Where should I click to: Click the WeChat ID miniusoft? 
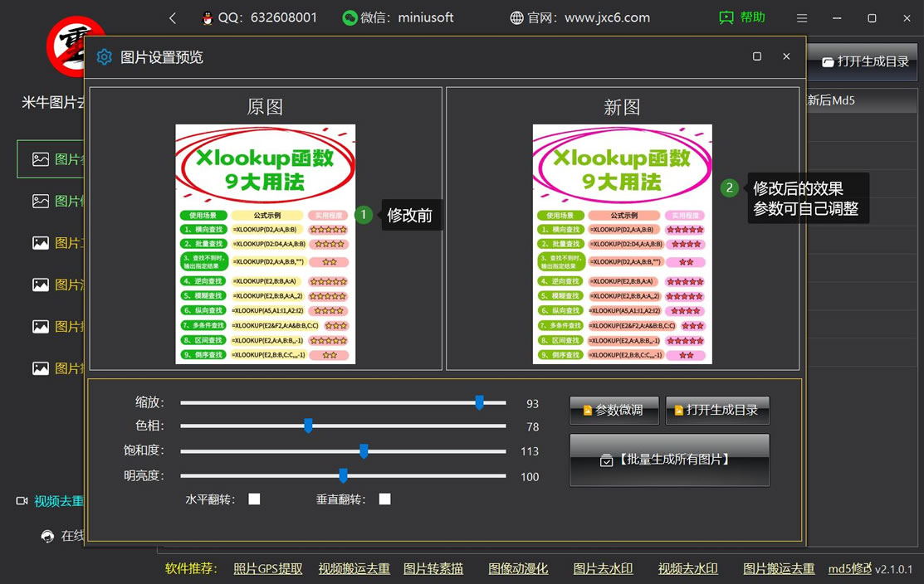point(425,17)
